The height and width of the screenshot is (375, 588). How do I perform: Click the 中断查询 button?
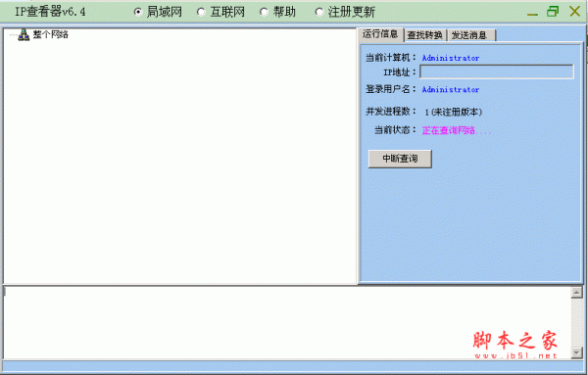coord(400,159)
